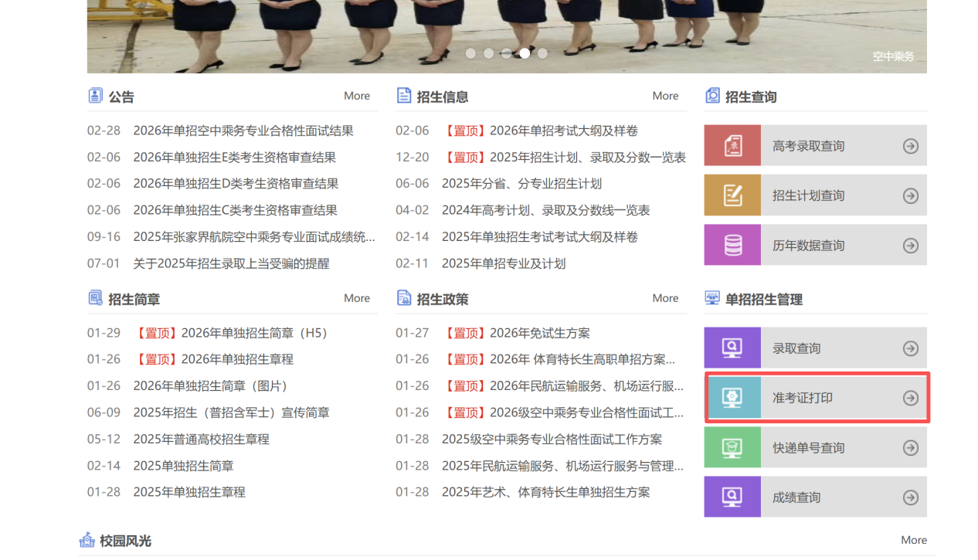Viewport: 978px width, 560px height.
Task: Select the first carousel dot indicator
Action: coord(470,53)
